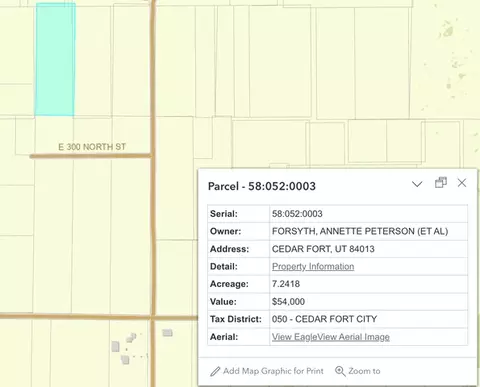Click the building footprint east of the road

(x=167, y=333)
